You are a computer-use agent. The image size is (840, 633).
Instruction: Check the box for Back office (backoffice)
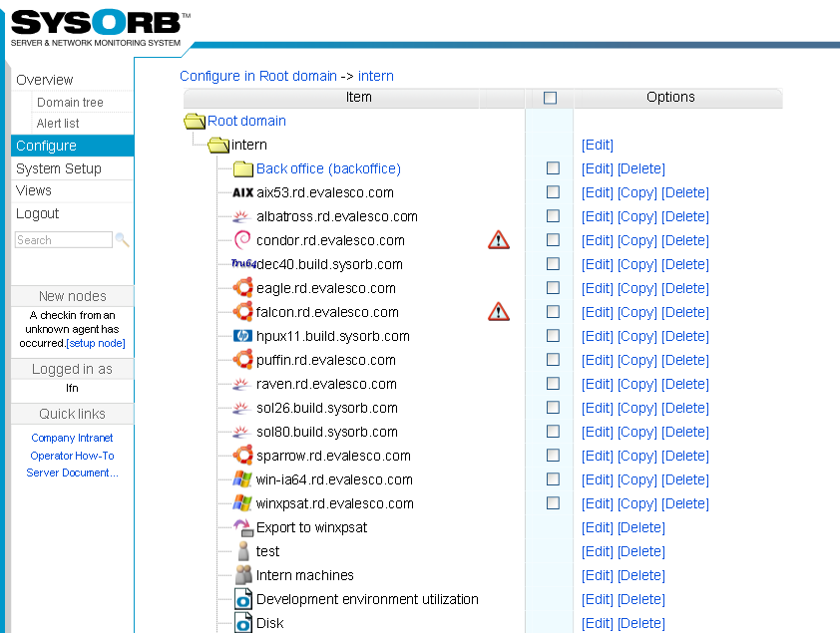(553, 168)
